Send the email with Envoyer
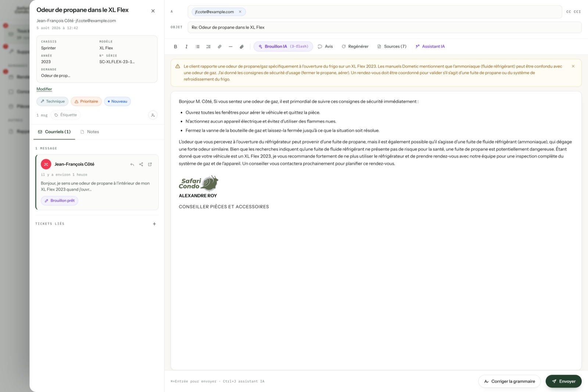Image resolution: width=588 pixels, height=392 pixels. coord(563,381)
